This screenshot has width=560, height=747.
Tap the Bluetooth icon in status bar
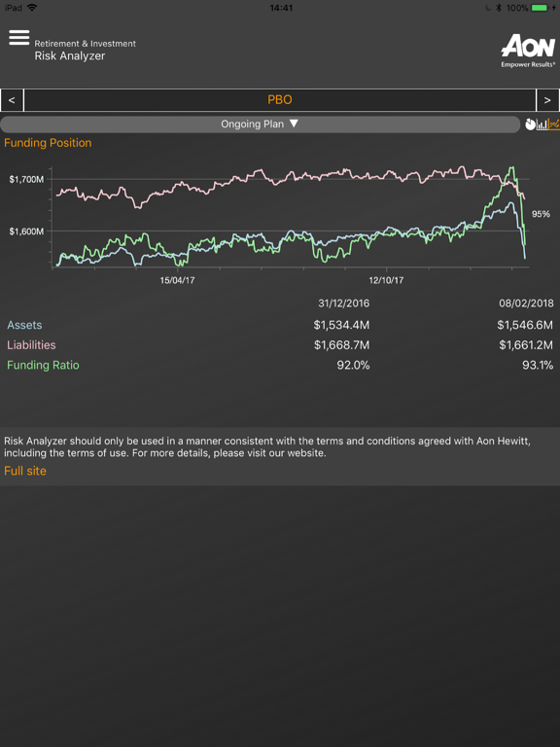click(x=499, y=8)
